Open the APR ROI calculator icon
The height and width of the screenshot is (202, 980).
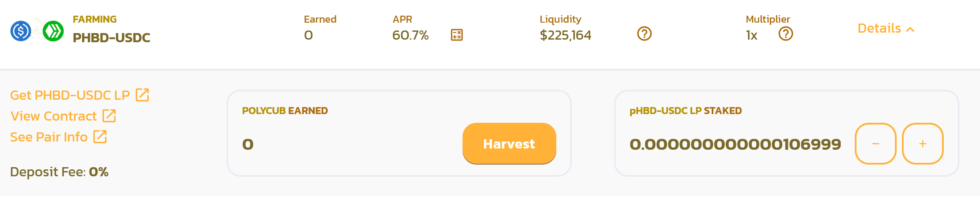(x=456, y=35)
